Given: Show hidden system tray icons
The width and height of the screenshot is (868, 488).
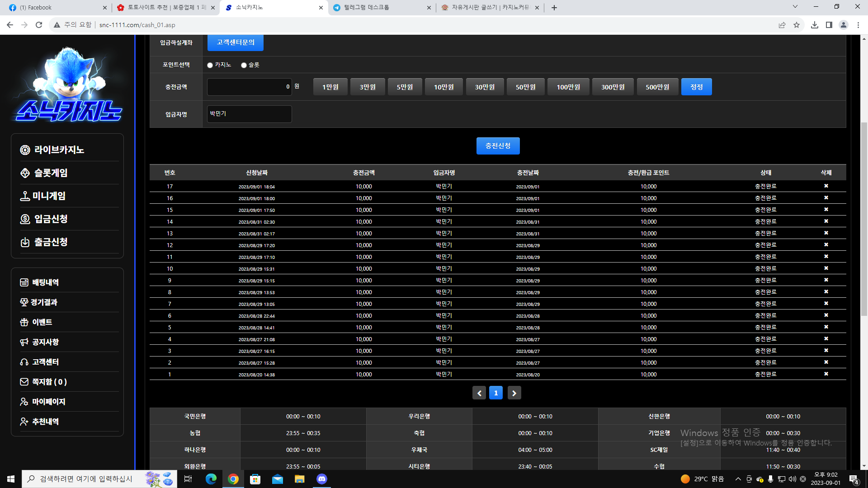Looking at the screenshot, I should pos(738,479).
